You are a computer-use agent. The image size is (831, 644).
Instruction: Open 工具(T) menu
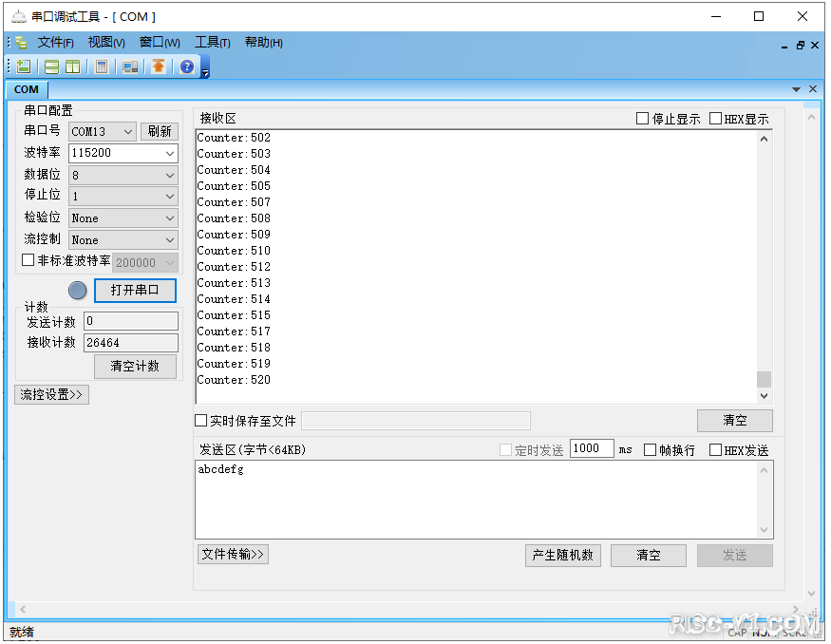tap(213, 43)
